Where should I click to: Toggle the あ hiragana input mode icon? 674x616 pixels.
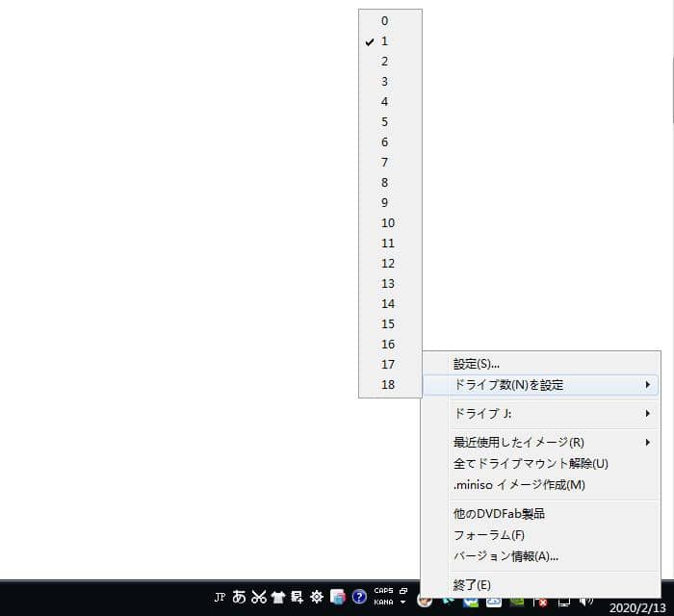239,597
